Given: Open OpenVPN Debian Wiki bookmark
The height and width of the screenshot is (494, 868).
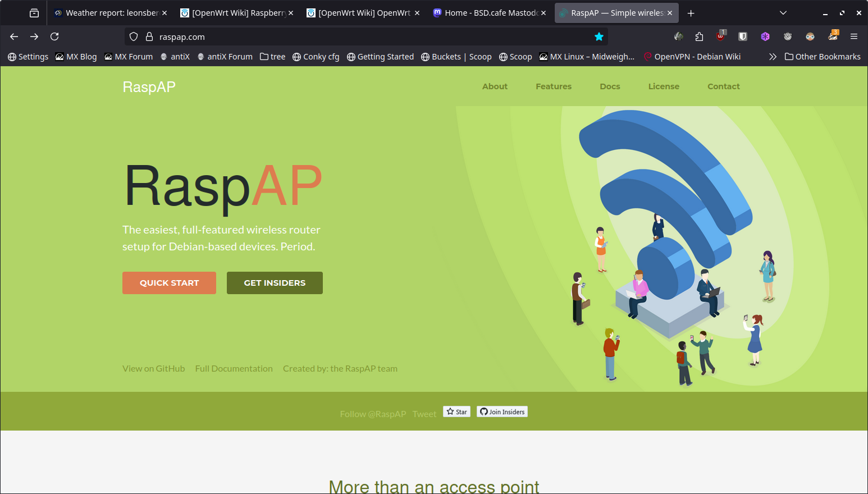Looking at the screenshot, I should click(692, 57).
